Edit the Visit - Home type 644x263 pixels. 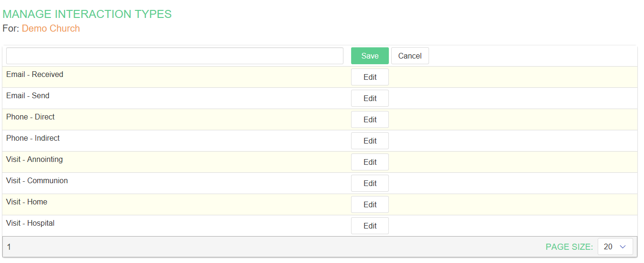tap(369, 204)
